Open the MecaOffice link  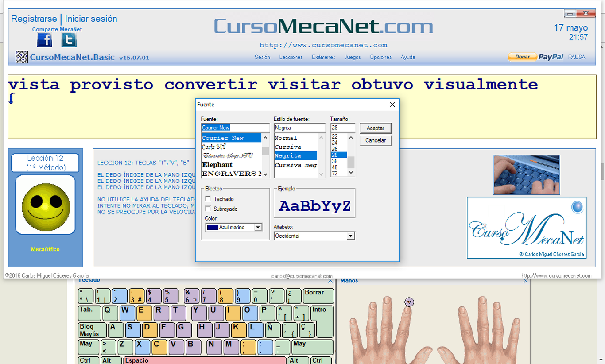click(x=45, y=249)
